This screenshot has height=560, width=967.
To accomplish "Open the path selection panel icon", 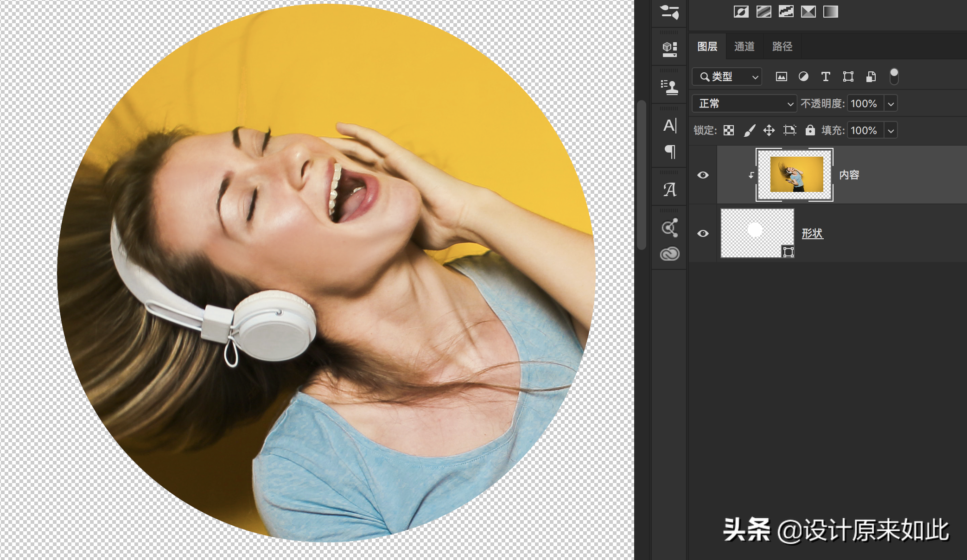I will click(x=670, y=227).
